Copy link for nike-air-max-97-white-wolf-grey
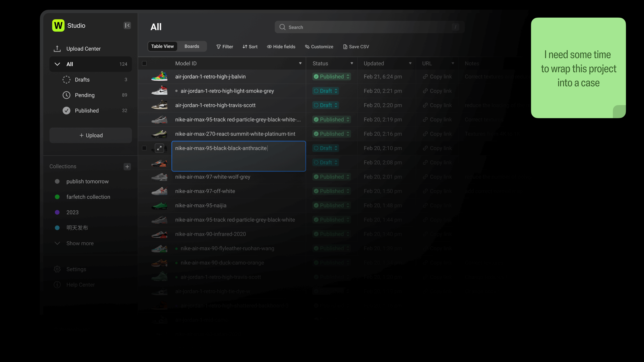Screen dimensions: 644x362 coord(437,177)
